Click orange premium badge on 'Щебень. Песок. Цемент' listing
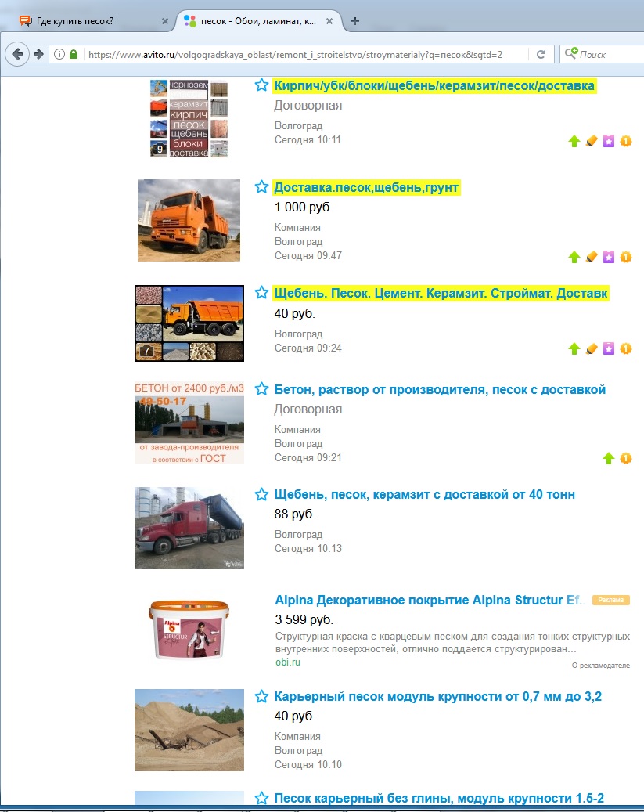The height and width of the screenshot is (812, 644). coord(626,348)
